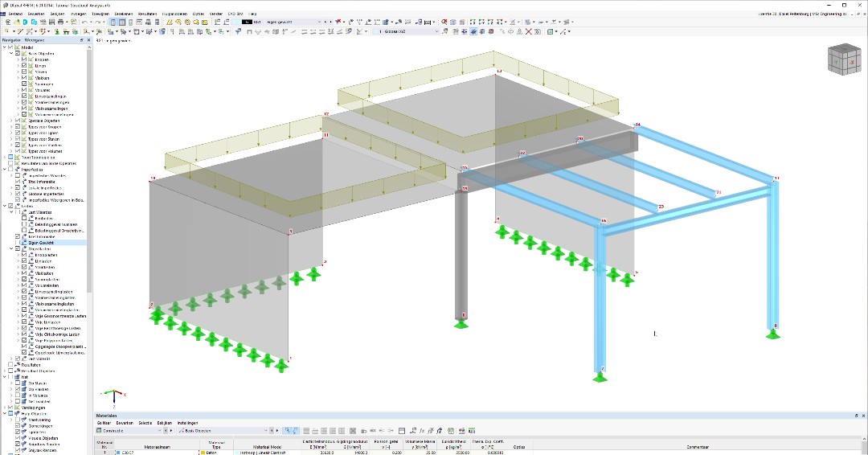Click the new model icon in toolbar
This screenshot has height=455, width=868.
8,23
